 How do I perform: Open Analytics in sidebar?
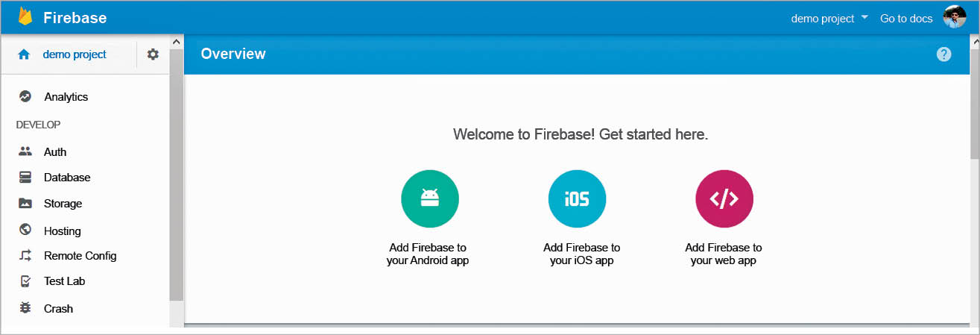pos(66,97)
